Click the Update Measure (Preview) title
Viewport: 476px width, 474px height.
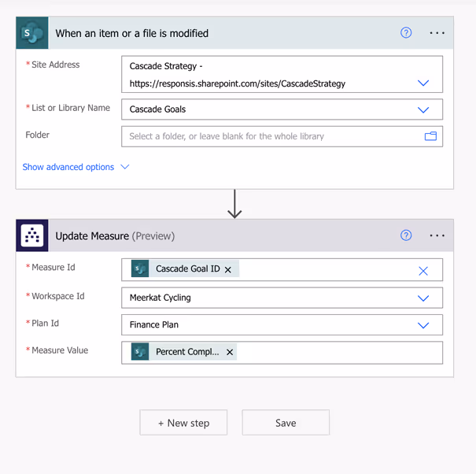115,236
